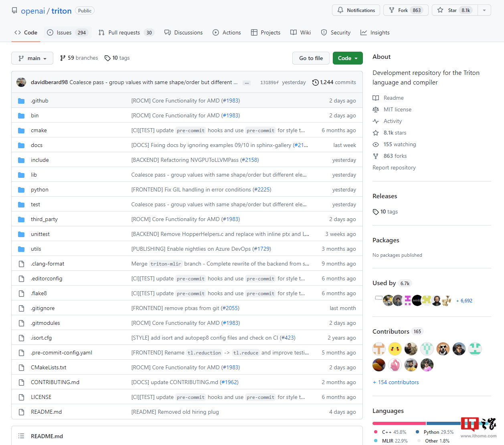This screenshot has width=504, height=445.
Task: Open the 8.1k stars link in About
Action: 395,133
